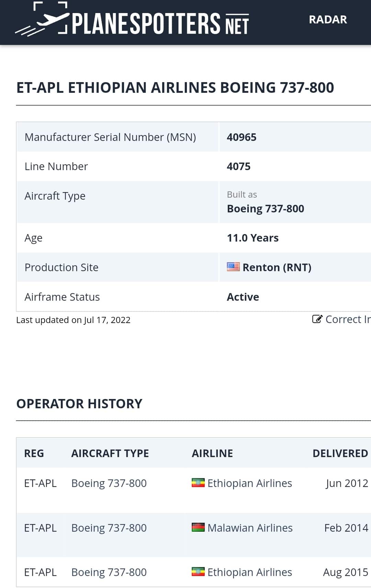Select the age value 11.0 Years
This screenshot has width=371, height=588.
click(x=253, y=238)
